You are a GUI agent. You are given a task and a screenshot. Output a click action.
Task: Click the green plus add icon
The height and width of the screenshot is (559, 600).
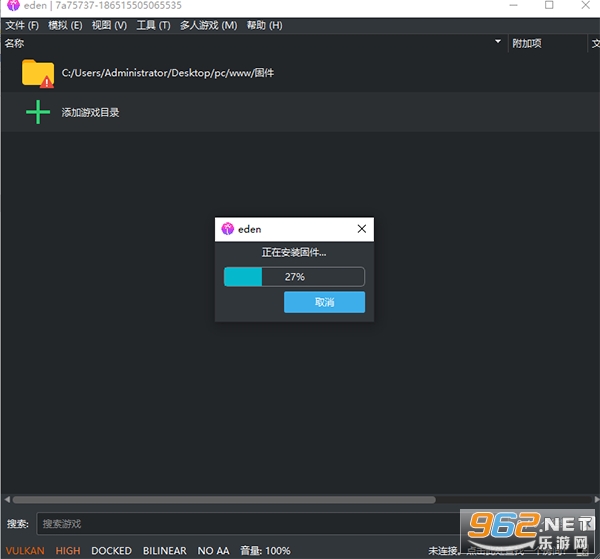point(38,112)
